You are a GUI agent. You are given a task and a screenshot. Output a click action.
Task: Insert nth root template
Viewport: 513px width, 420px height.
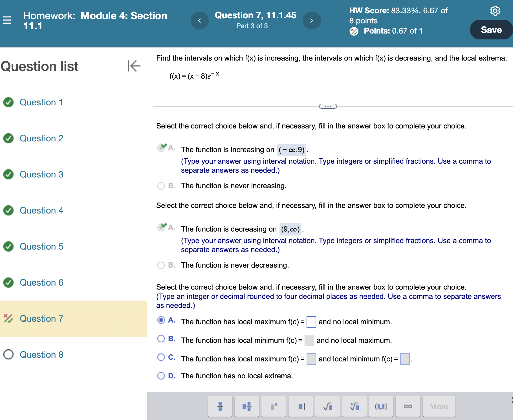(x=354, y=406)
